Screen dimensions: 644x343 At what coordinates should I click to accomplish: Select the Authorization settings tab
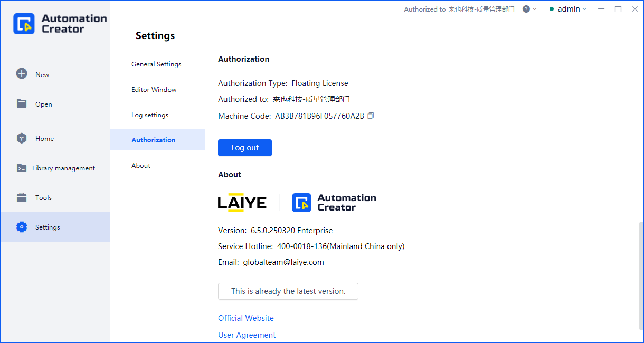[x=157, y=140]
